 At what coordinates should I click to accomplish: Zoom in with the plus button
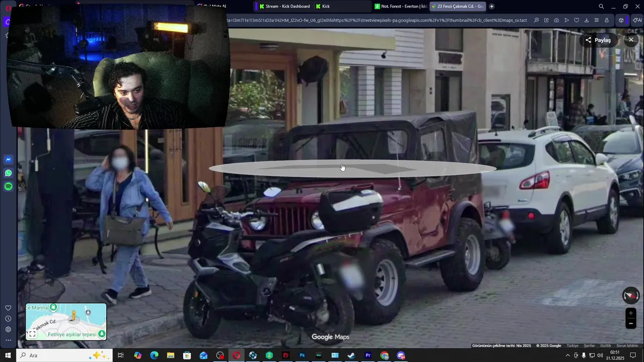[x=631, y=313]
